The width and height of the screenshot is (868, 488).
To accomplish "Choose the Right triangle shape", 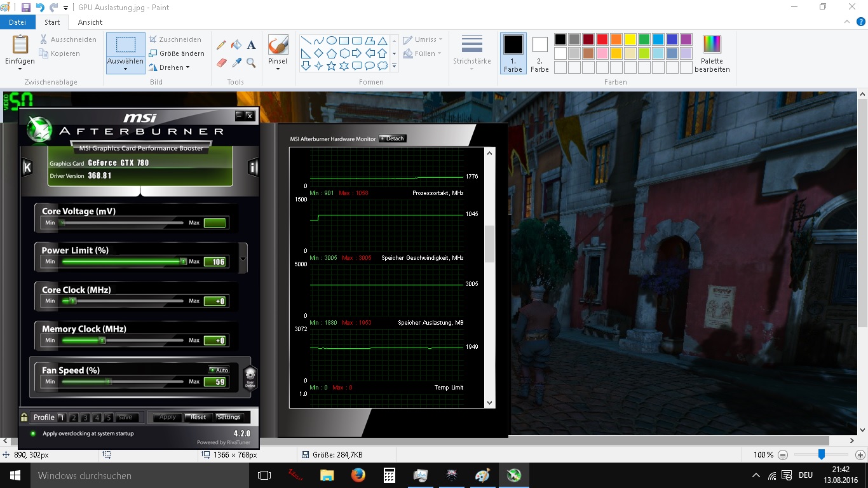I will [306, 53].
